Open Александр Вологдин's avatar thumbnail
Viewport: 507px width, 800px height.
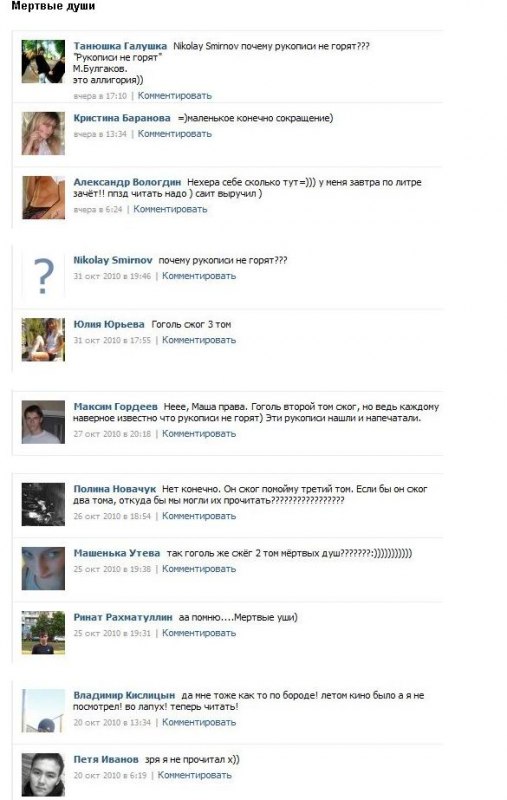point(43,197)
